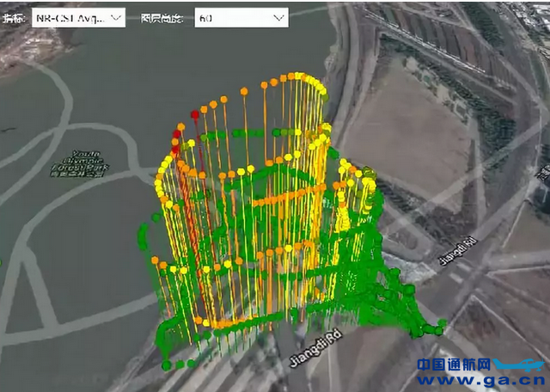Select the red data point cluster on ring's left

(176, 146)
